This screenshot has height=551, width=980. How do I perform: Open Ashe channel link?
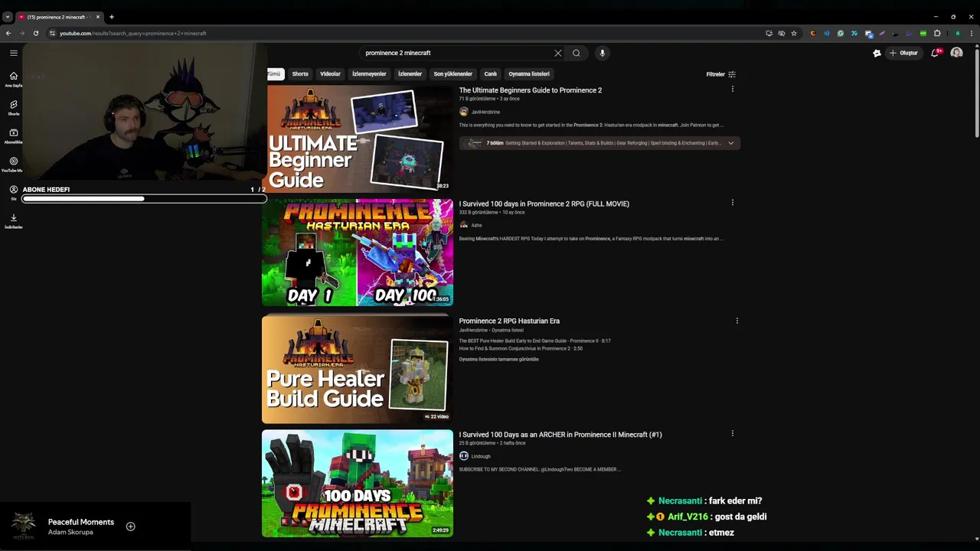(476, 225)
